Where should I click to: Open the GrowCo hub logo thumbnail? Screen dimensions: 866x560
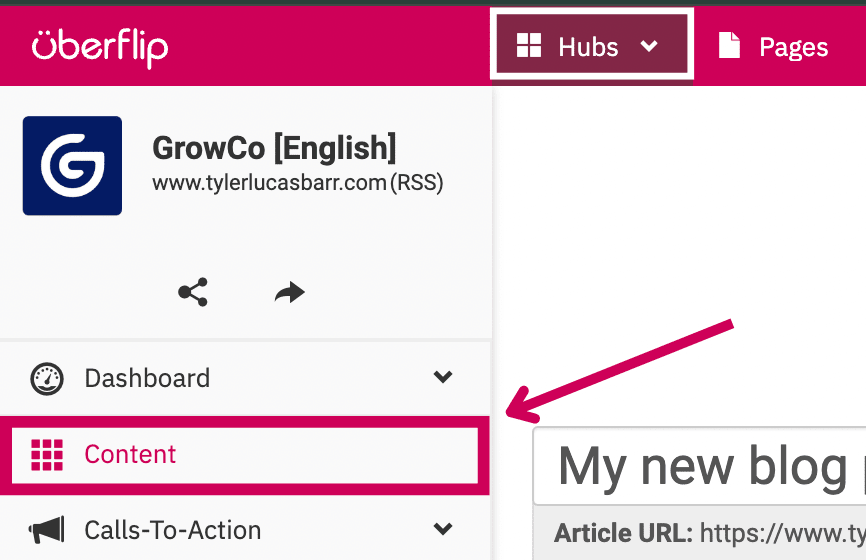pyautogui.click(x=72, y=166)
